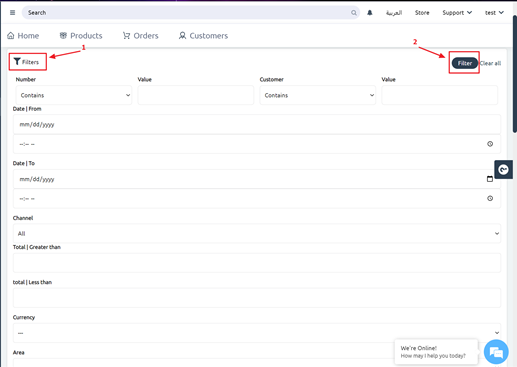517x367 pixels.
Task: Click the Home house icon
Action: click(11, 35)
